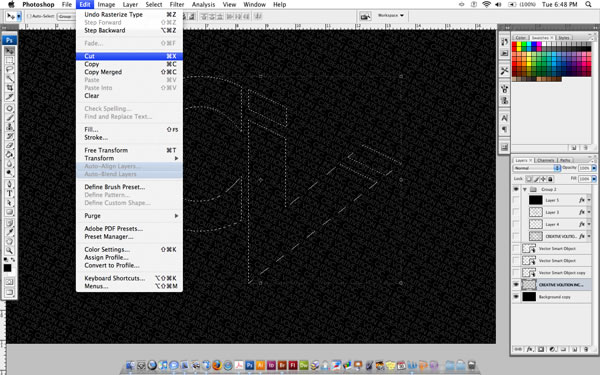Expand Layer 5 effects arrow
This screenshot has height=375, width=600.
pos(589,200)
